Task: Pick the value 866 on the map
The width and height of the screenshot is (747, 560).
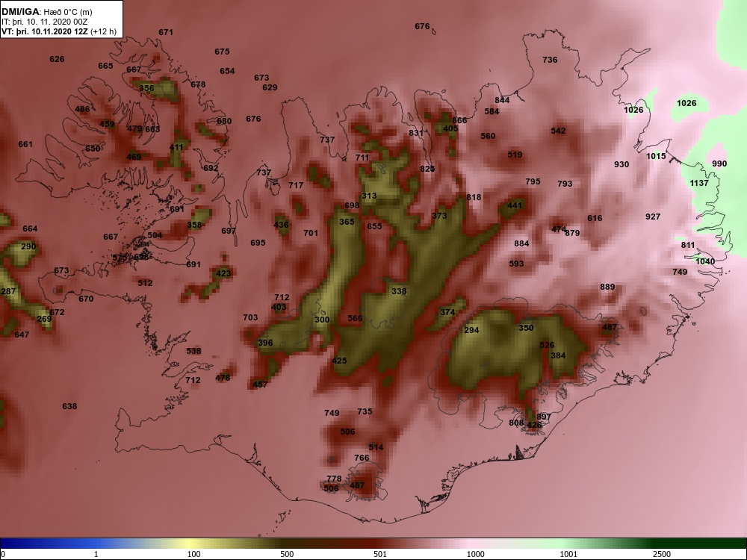Action: click(x=459, y=120)
